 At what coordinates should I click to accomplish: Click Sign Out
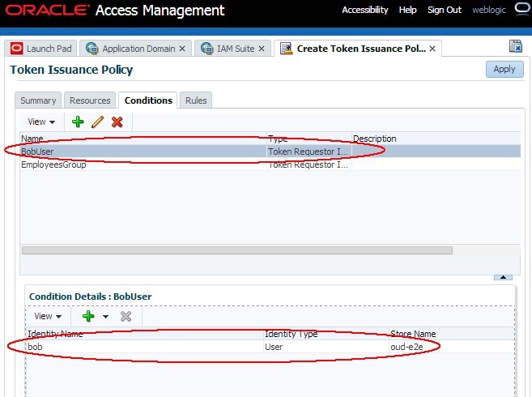pos(444,10)
